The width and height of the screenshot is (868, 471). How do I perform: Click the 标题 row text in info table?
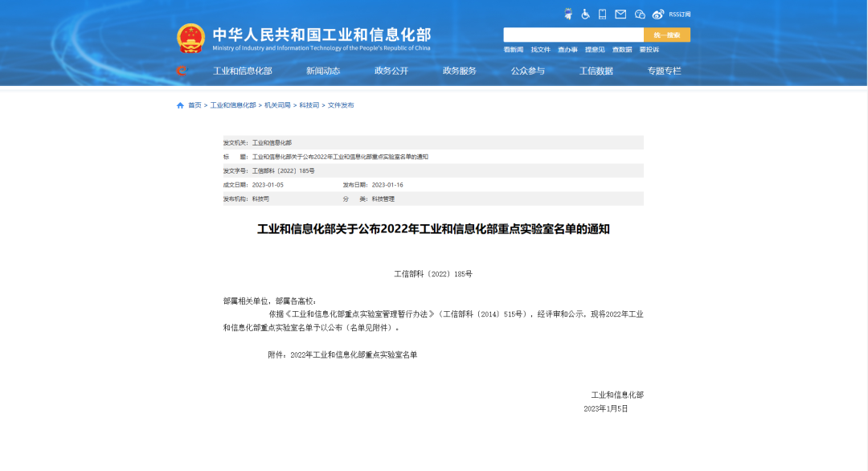click(341, 157)
